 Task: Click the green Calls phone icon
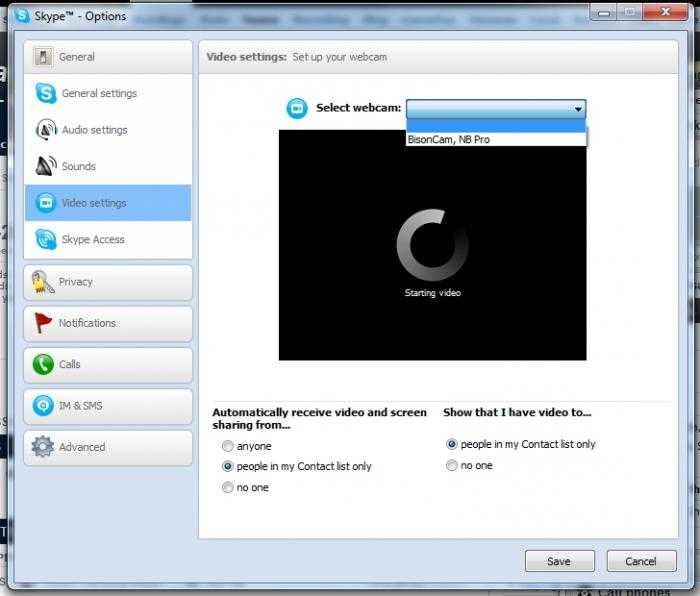[43, 364]
